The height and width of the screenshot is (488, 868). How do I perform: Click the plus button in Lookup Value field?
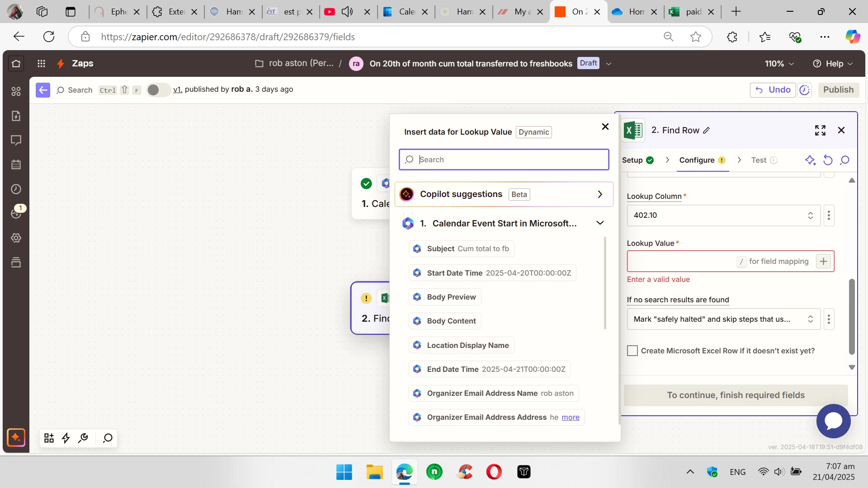(823, 262)
